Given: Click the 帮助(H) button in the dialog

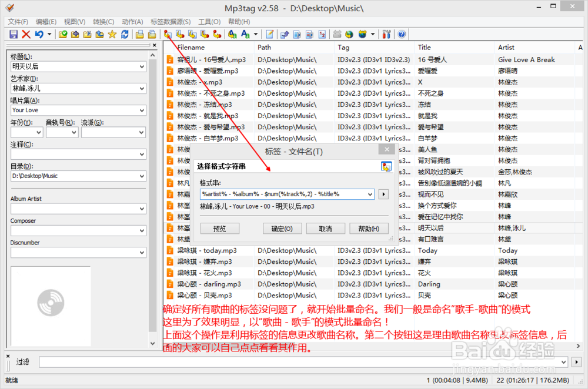Looking at the screenshot, I should 369,229.
